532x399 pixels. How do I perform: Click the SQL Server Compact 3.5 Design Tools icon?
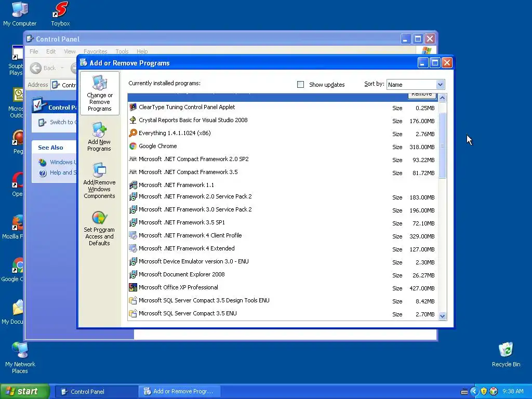coord(133,301)
